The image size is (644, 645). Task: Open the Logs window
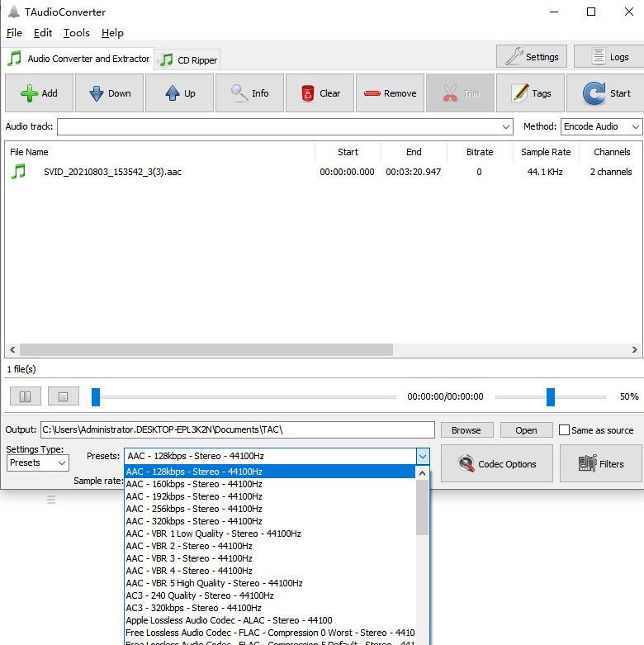coord(609,56)
